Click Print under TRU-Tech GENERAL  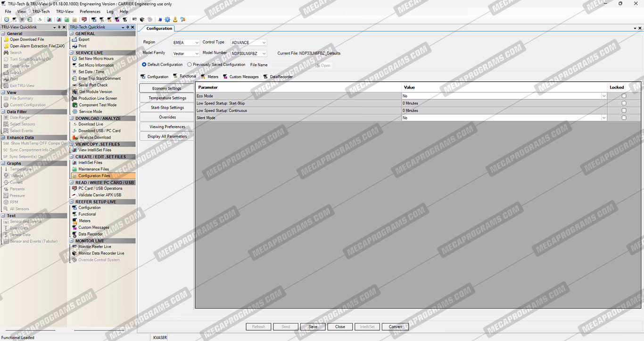[83, 46]
